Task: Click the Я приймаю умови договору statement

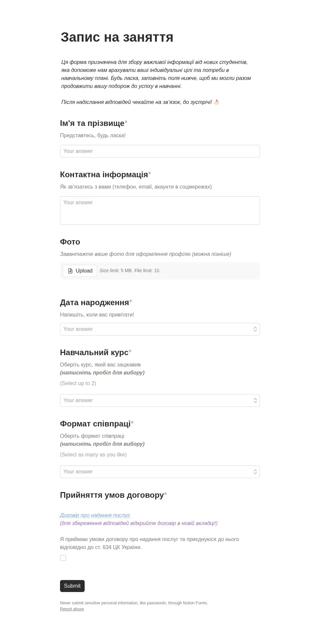Action: coord(149,543)
